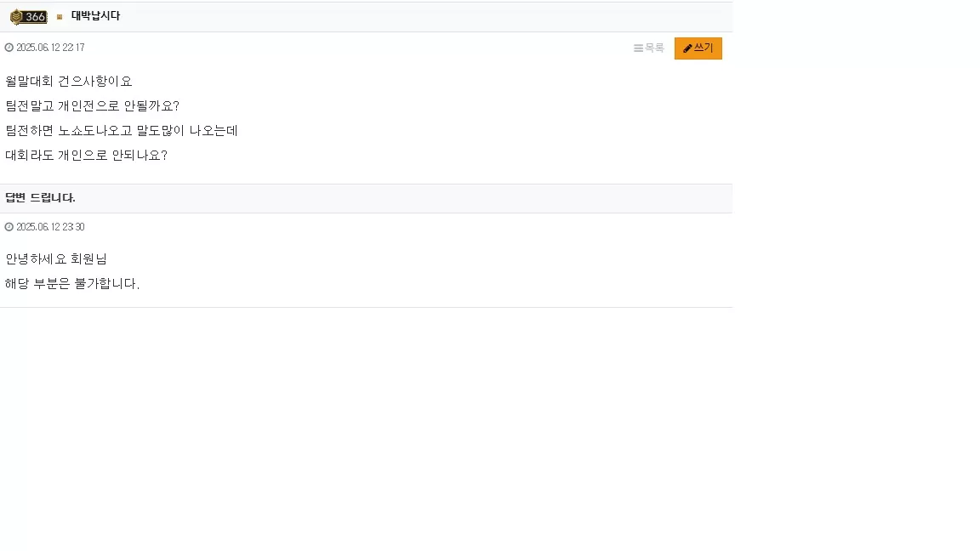Click the small square icon before 대박납시다

[60, 17]
